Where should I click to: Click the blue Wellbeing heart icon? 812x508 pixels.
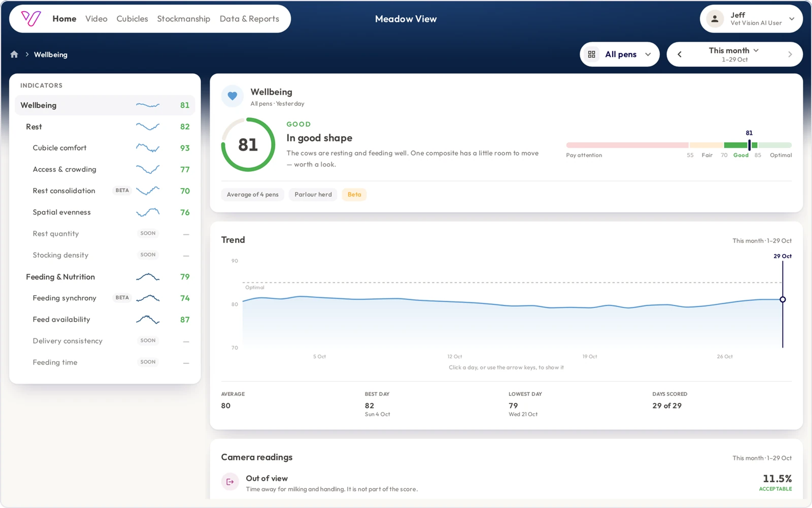tap(232, 96)
